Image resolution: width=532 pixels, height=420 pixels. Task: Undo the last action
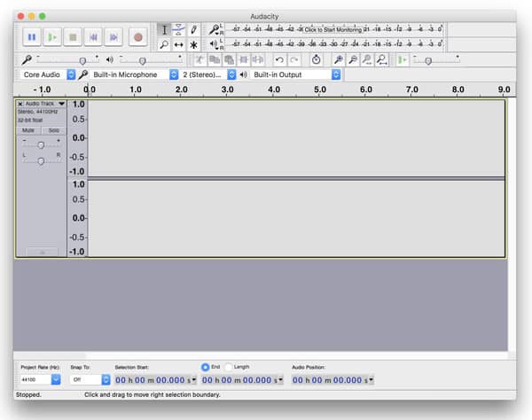tap(279, 59)
